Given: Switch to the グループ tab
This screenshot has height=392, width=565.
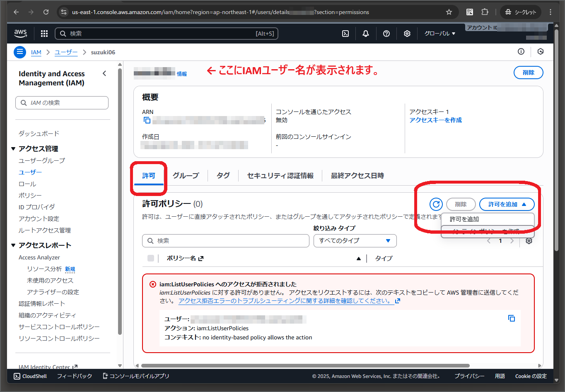Looking at the screenshot, I should coord(186,176).
